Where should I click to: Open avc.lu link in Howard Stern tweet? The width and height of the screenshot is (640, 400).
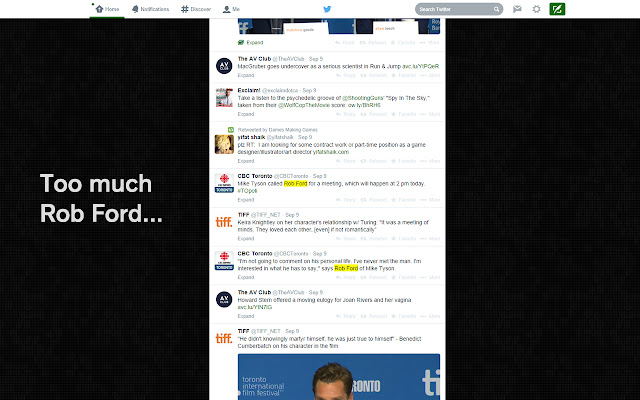tap(255, 307)
